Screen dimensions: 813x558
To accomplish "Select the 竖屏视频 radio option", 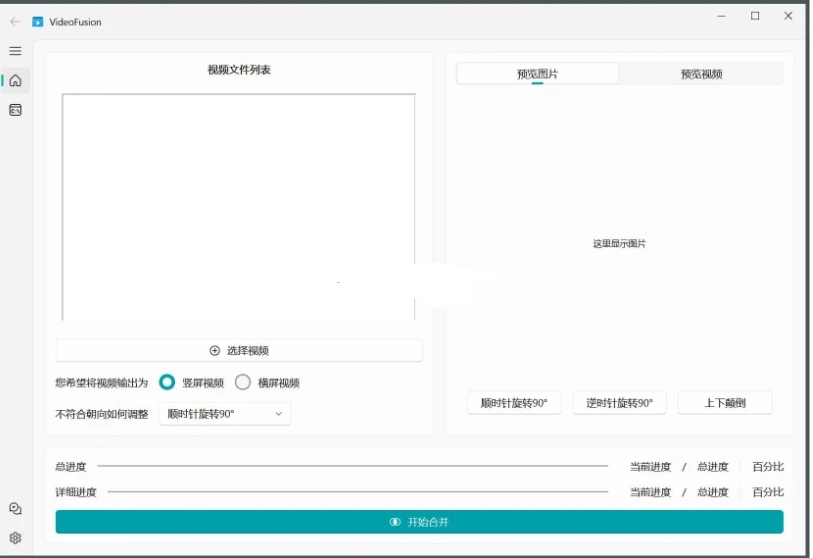I will click(167, 382).
